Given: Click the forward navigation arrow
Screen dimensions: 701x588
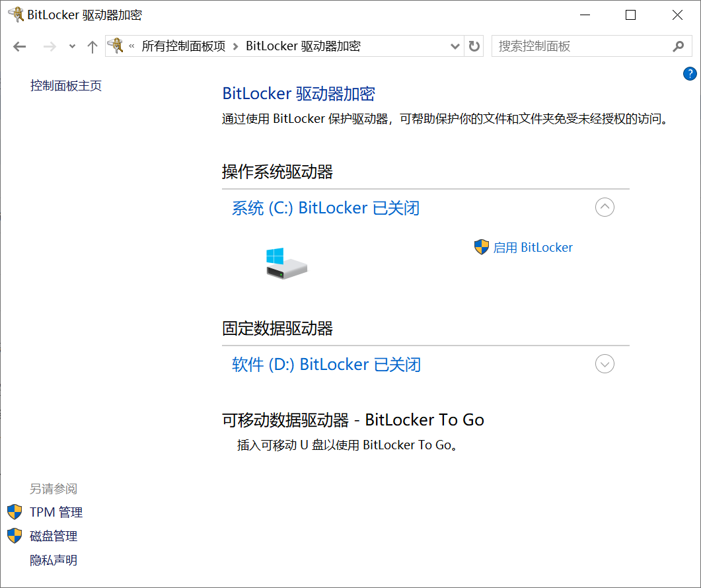Looking at the screenshot, I should click(50, 46).
